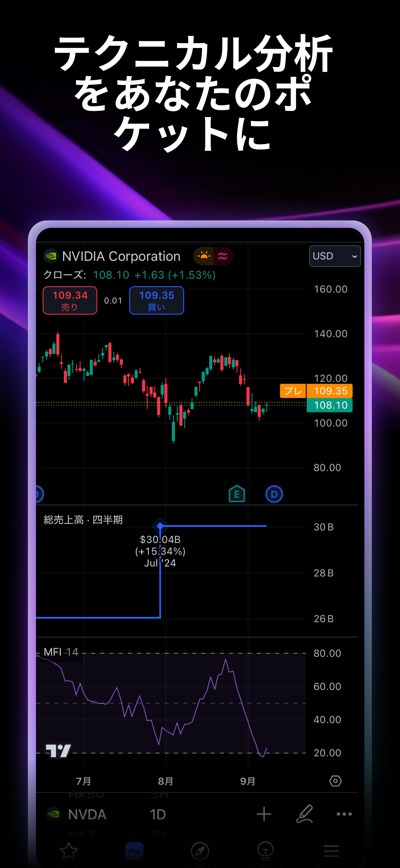Tap the クローズ: 108.10 +1.63 (+1.53%) line
The height and width of the screenshot is (868, 400).
(x=129, y=275)
